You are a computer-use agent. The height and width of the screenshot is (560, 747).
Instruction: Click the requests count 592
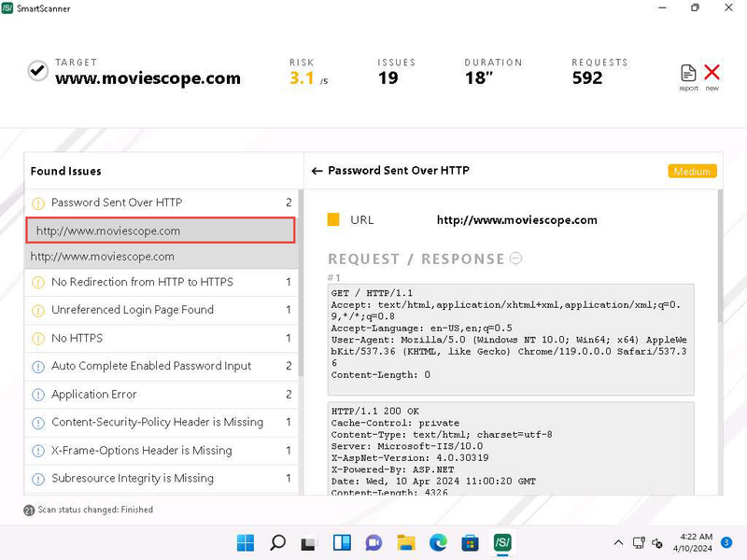(587, 78)
